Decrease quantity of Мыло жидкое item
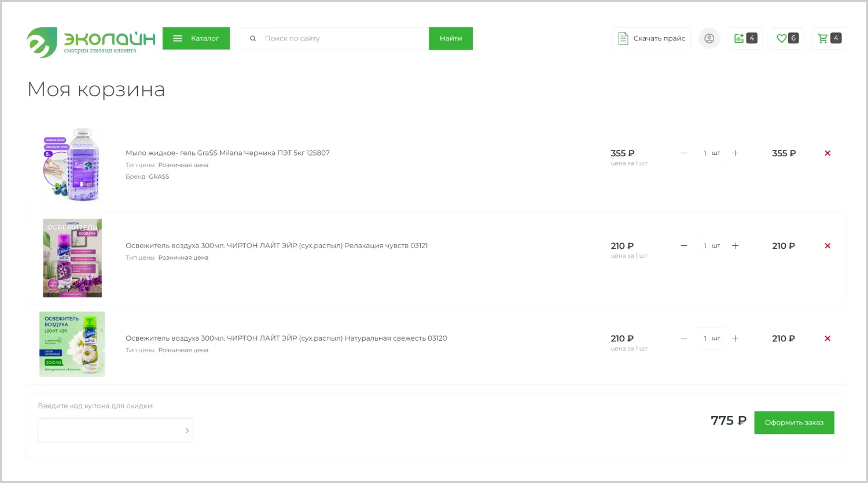The image size is (868, 483). [x=684, y=153]
